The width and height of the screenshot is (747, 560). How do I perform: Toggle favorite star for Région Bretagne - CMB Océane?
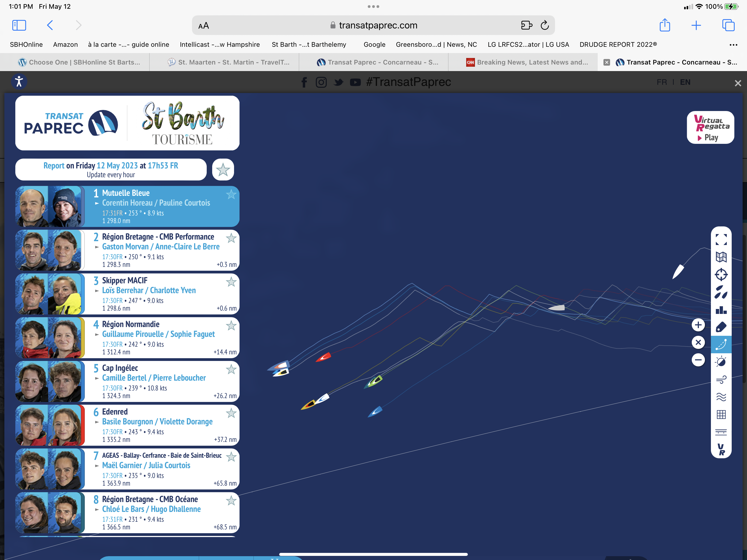tap(231, 501)
